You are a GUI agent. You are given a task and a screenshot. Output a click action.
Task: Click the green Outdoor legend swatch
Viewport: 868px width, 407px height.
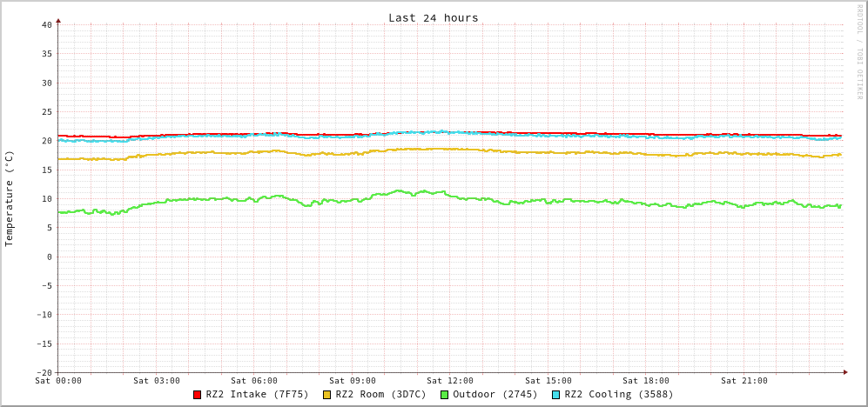tap(444, 395)
